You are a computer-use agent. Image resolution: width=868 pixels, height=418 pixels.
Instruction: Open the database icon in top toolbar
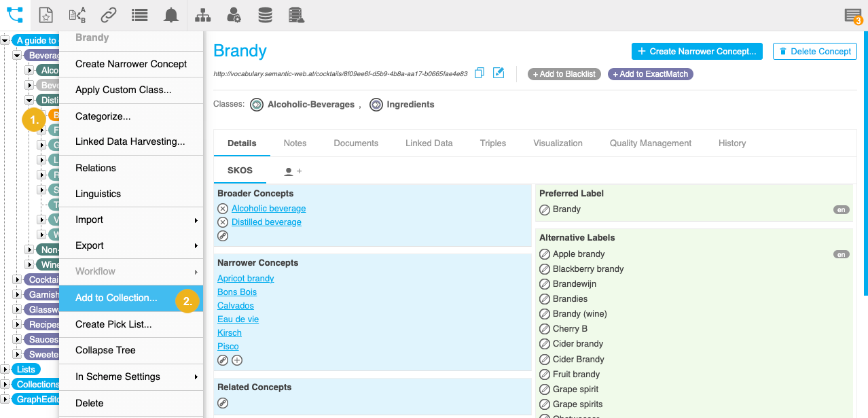266,15
